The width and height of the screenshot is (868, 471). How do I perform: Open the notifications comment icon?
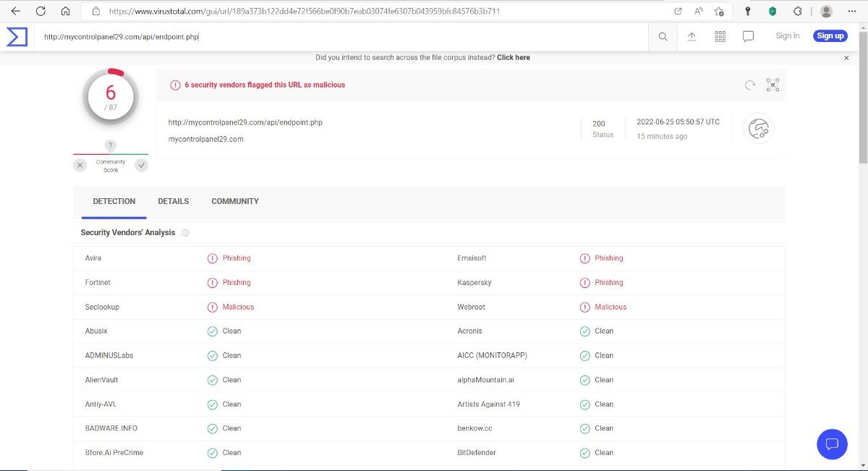pyautogui.click(x=749, y=37)
